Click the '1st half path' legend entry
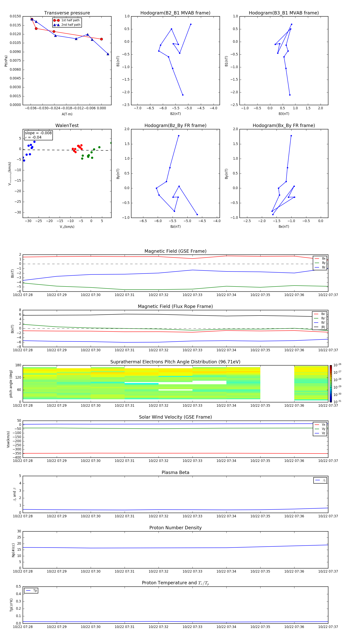 coord(67,20)
